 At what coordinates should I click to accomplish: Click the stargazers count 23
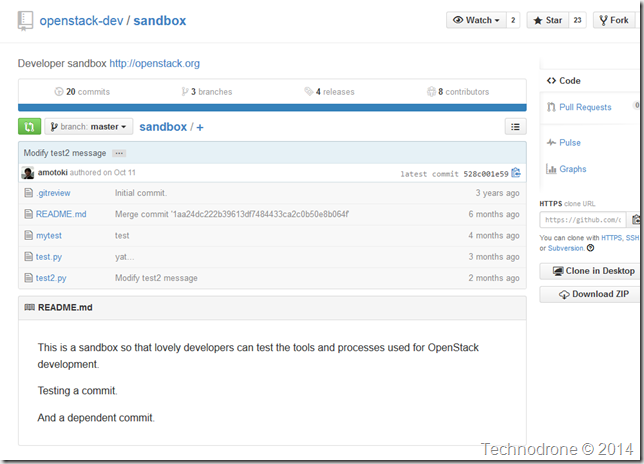(x=577, y=20)
